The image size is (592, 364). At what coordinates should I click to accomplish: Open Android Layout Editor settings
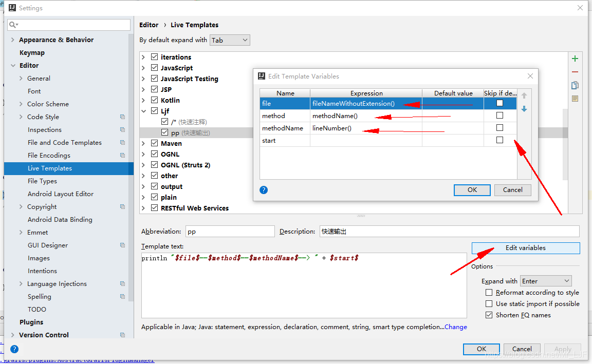click(x=61, y=194)
